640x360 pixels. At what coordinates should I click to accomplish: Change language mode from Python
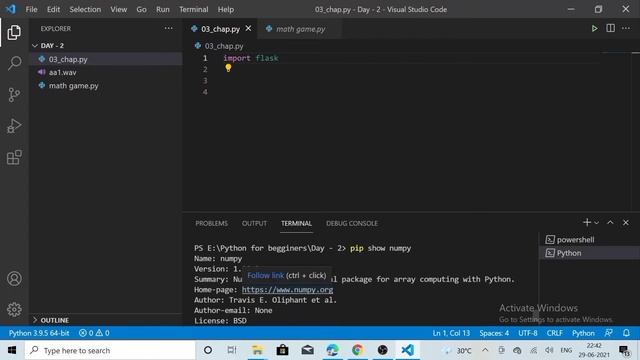(583, 333)
